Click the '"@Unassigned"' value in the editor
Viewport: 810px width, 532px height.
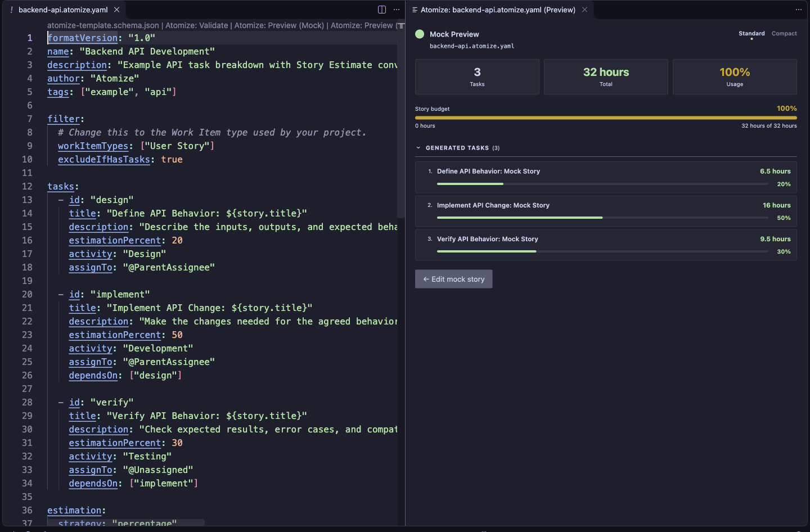158,470
